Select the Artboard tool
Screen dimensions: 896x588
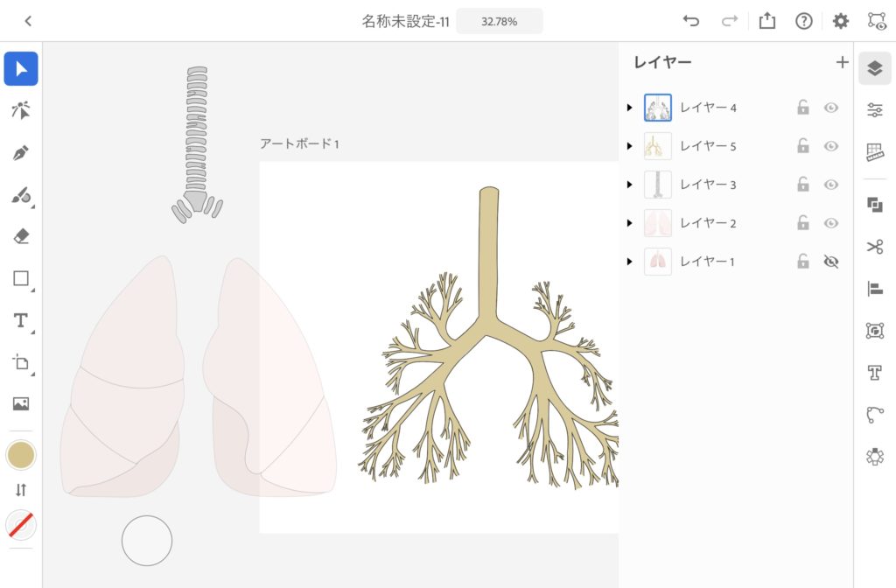[21, 362]
